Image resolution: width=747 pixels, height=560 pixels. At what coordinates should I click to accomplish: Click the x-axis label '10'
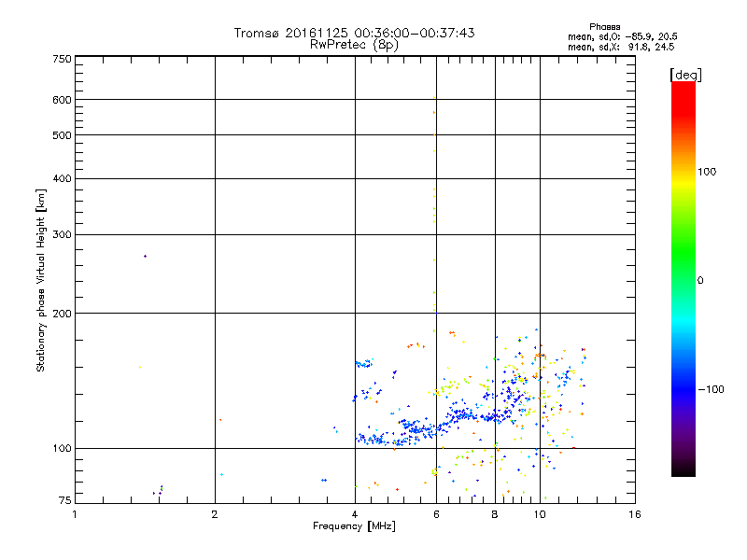pos(540,514)
